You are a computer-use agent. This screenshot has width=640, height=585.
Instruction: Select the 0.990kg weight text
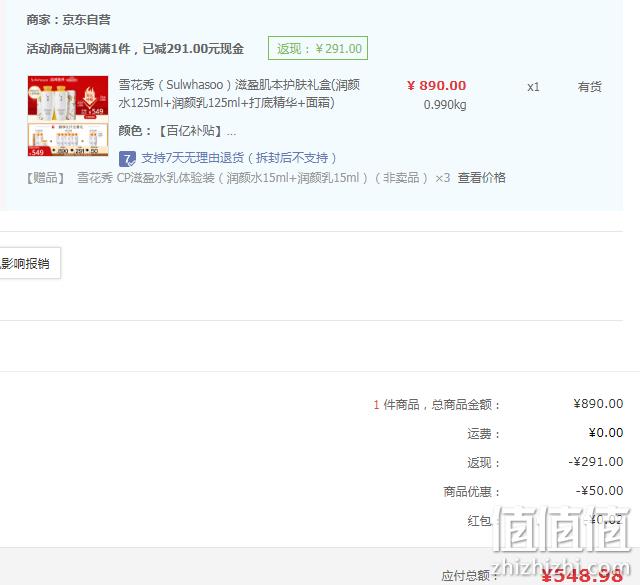point(445,105)
